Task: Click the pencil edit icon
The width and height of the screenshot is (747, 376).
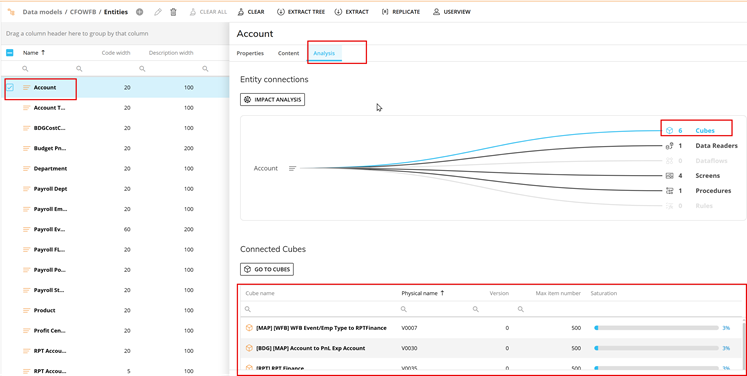Action: coord(158,12)
